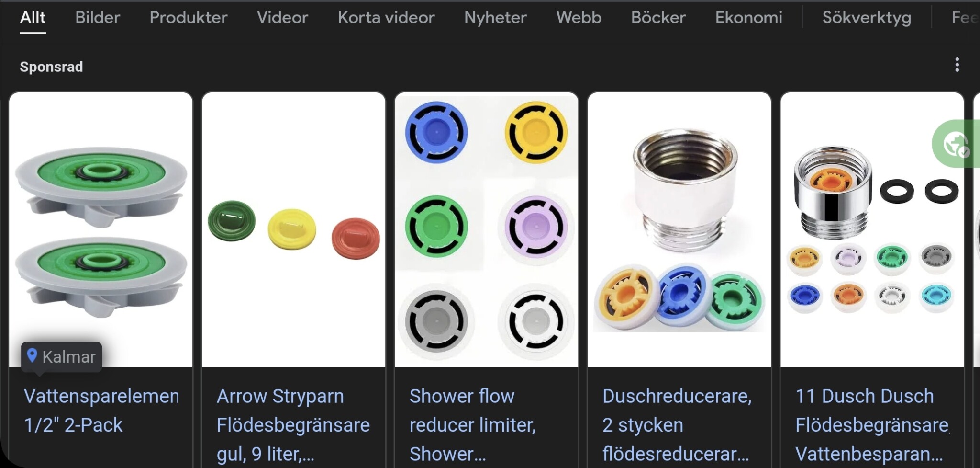Click the chrome shower reducer adapter image
This screenshot has height=468, width=980.
click(679, 230)
